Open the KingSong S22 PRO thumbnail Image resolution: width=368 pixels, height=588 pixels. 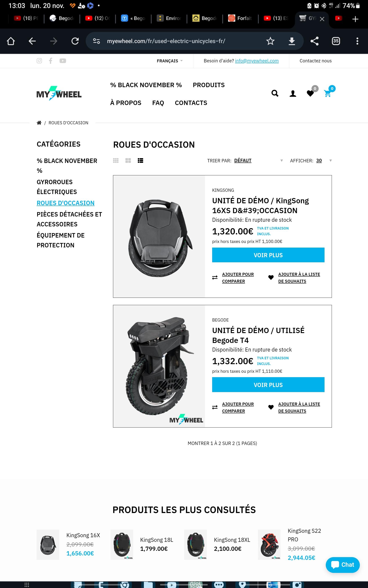[x=269, y=545]
